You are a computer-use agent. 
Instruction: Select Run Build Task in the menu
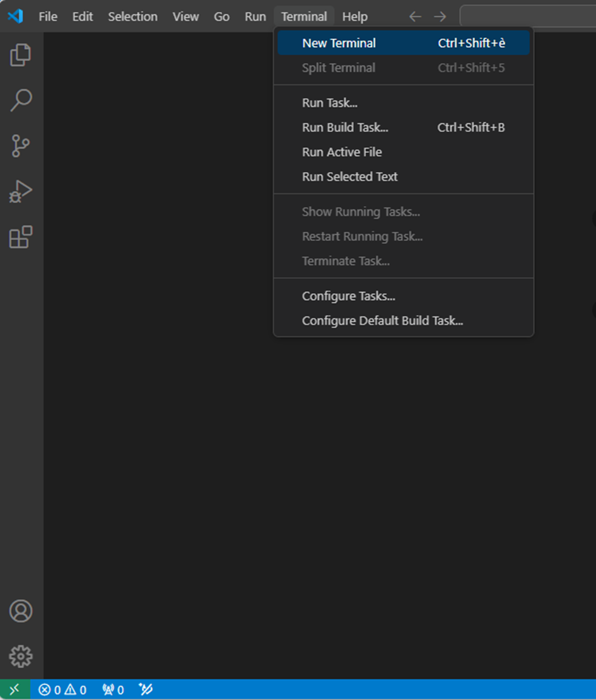click(x=345, y=127)
